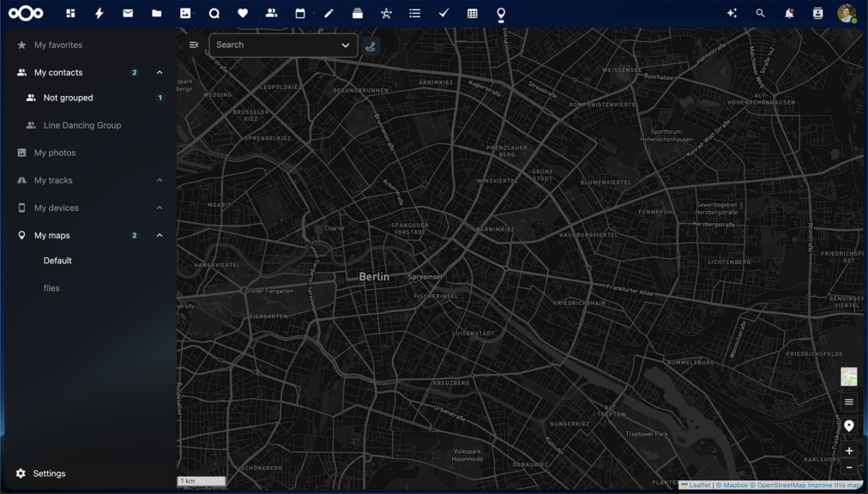This screenshot has width=868, height=494.
Task: Collapse the My contacts section
Action: click(159, 72)
